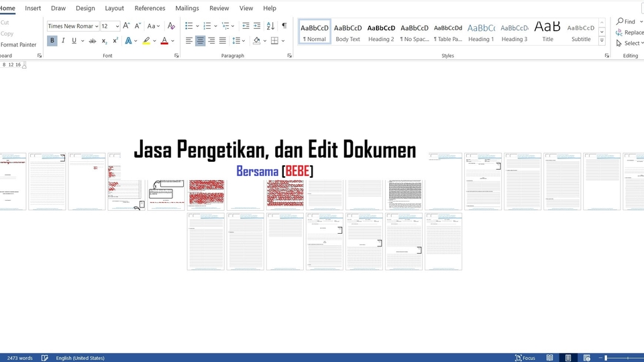Apply Body Text style

348,32
